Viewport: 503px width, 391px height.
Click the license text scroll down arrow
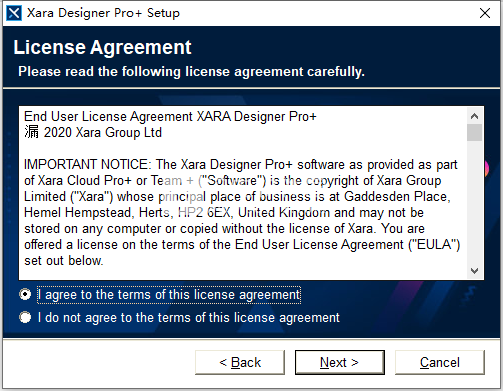tap(474, 270)
